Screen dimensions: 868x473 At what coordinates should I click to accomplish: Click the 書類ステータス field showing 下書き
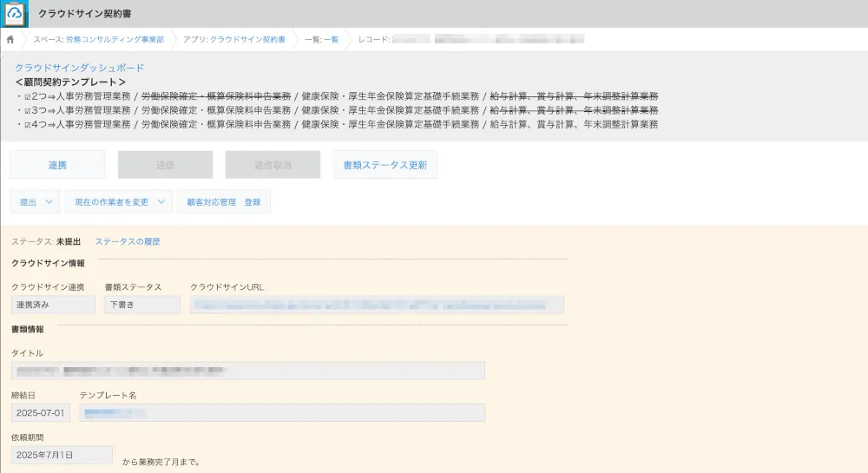(x=142, y=305)
